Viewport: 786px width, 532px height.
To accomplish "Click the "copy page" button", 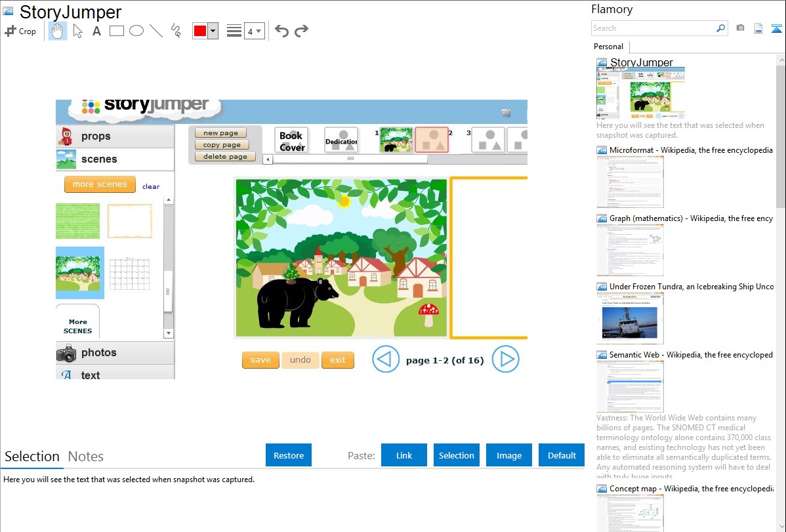I will click(222, 145).
